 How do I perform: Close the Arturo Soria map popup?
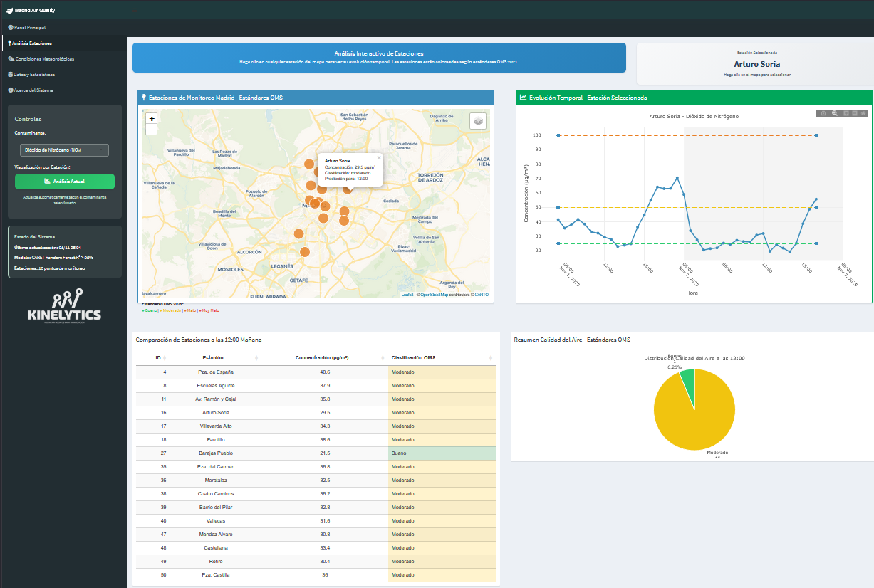coord(379,157)
